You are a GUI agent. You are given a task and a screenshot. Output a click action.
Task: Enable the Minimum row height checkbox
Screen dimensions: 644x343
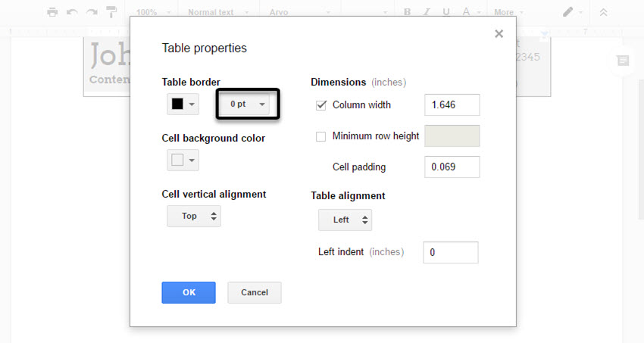coord(320,136)
